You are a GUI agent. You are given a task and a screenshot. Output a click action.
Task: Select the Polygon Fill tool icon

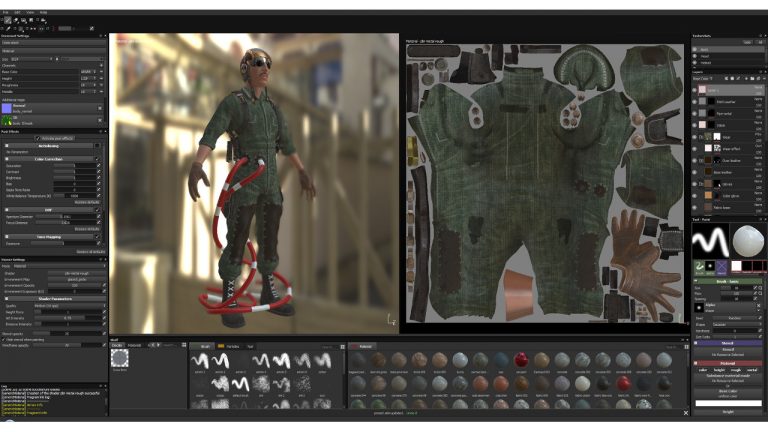(x=31, y=20)
